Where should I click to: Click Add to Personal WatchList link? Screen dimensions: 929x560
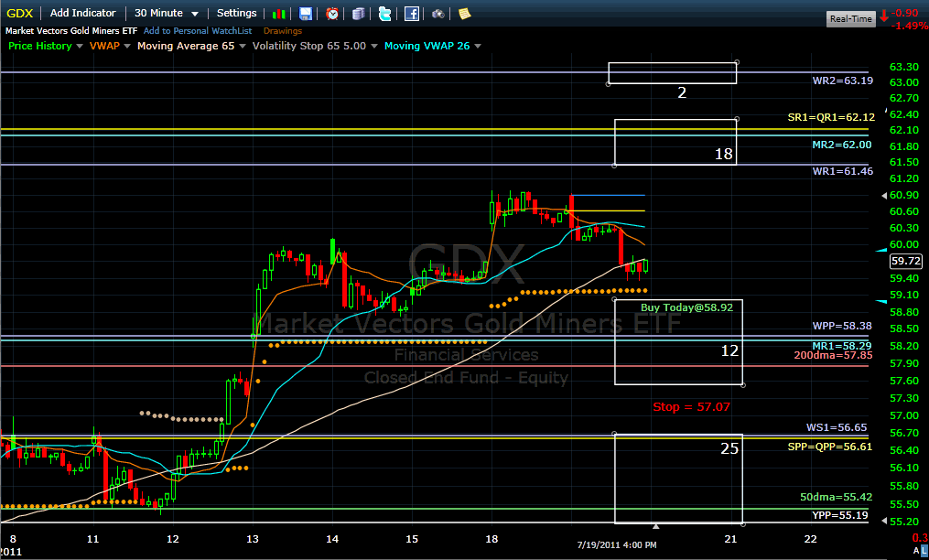click(x=198, y=31)
